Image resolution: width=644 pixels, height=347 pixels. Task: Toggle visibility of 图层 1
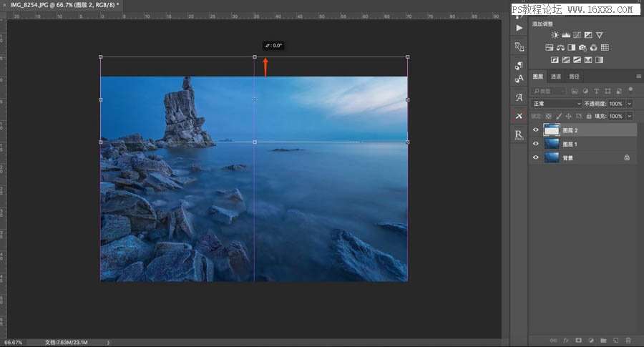point(536,144)
